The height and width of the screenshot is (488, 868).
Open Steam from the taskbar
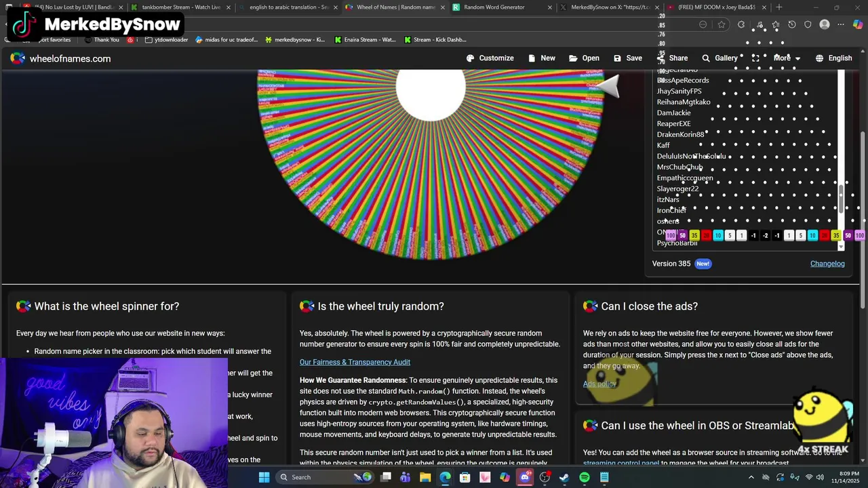tap(564, 477)
